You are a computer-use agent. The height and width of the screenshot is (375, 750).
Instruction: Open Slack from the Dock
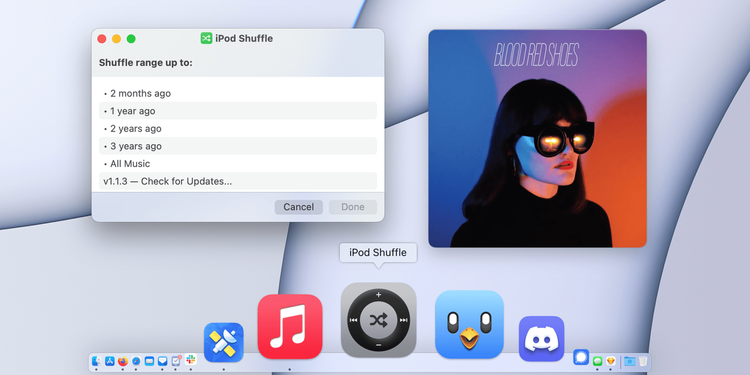pos(191,359)
